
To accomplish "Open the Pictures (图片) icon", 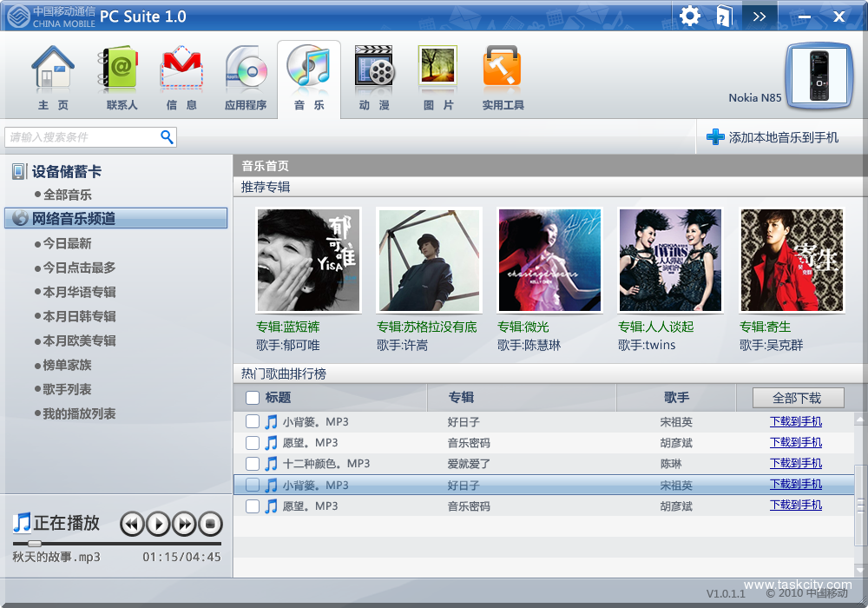I will point(438,69).
